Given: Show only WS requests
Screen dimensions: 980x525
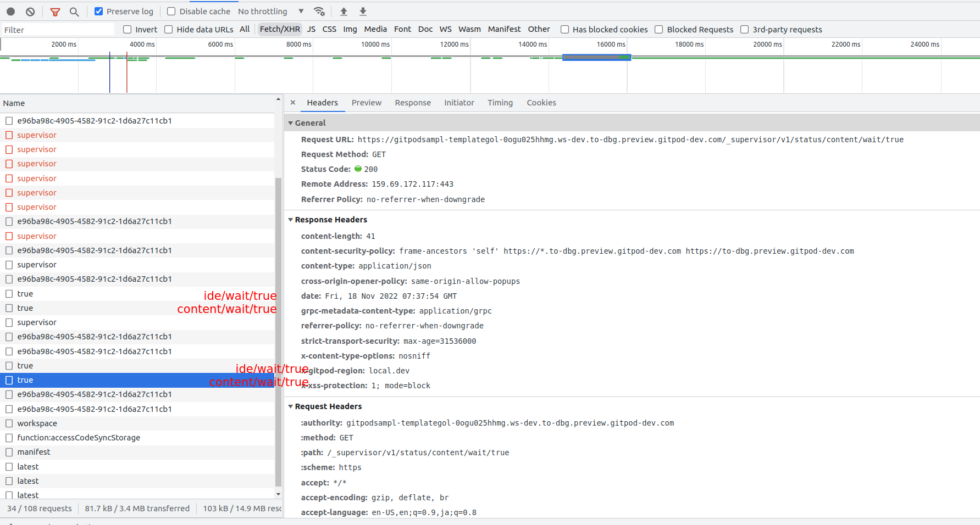Looking at the screenshot, I should 445,29.
